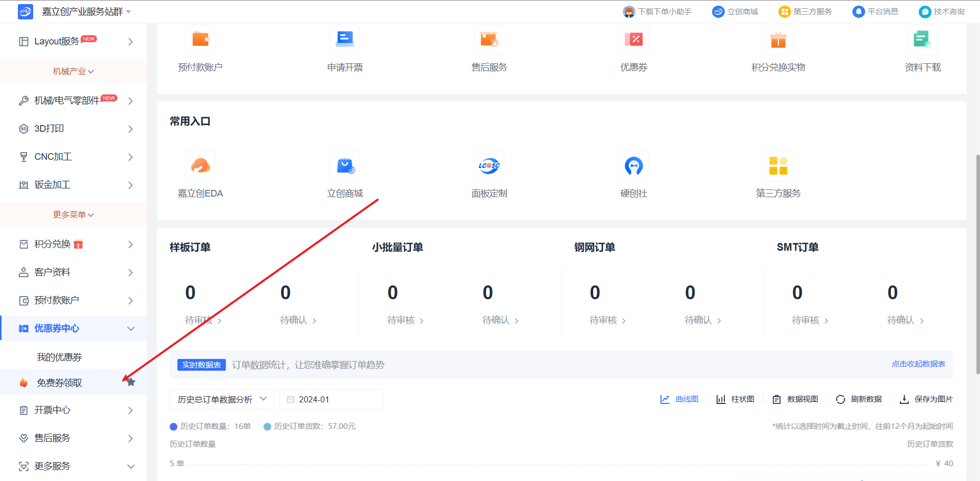The width and height of the screenshot is (980, 481).
Task: Click the 资料下载 icon
Action: (922, 39)
